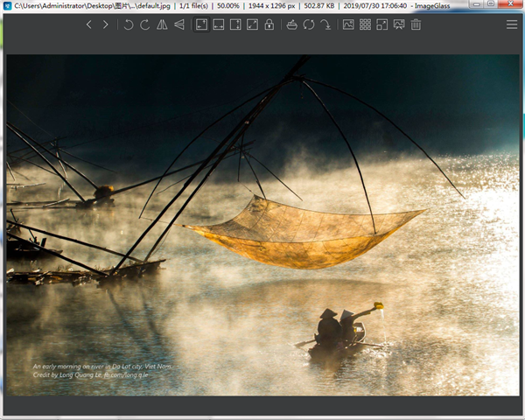The width and height of the screenshot is (525, 420).
Task: Toggle scale to height zoom mode
Action: point(234,24)
